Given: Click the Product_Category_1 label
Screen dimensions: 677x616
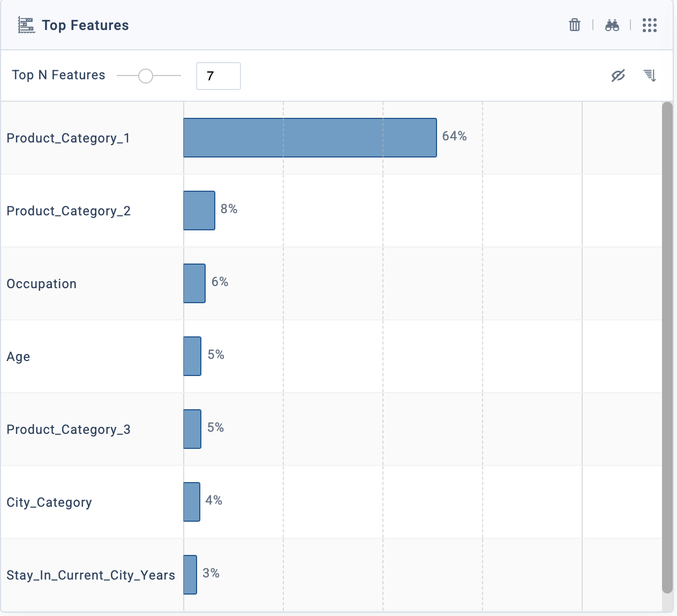Looking at the screenshot, I should click(x=68, y=138).
